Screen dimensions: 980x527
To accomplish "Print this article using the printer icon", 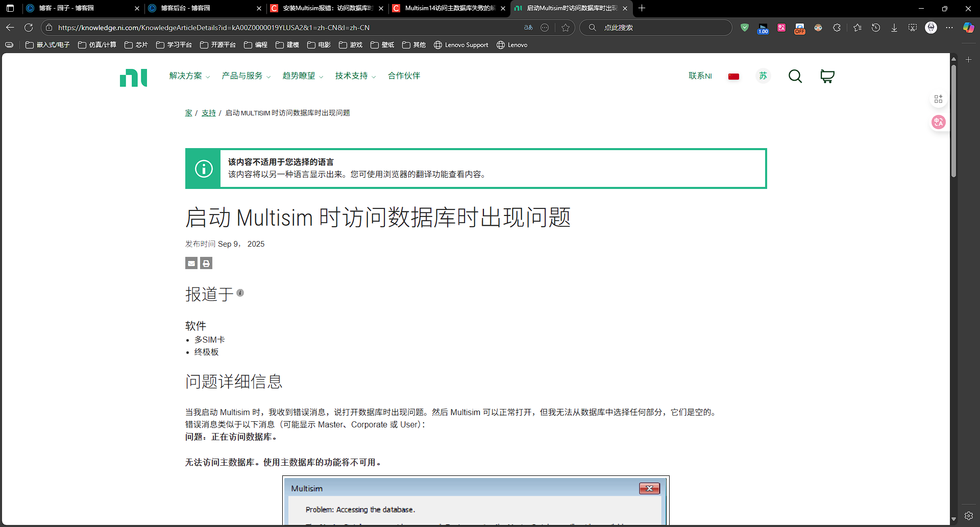I will point(206,263).
